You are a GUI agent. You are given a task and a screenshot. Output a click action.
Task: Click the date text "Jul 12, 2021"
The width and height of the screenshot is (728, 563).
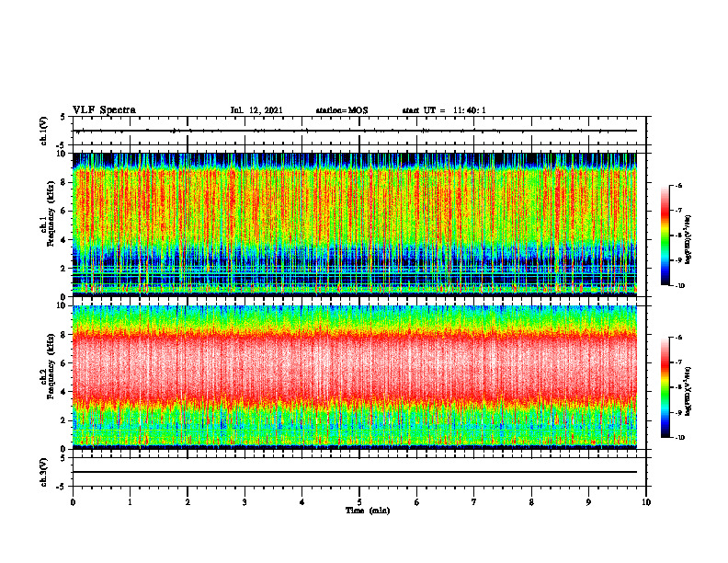[256, 110]
